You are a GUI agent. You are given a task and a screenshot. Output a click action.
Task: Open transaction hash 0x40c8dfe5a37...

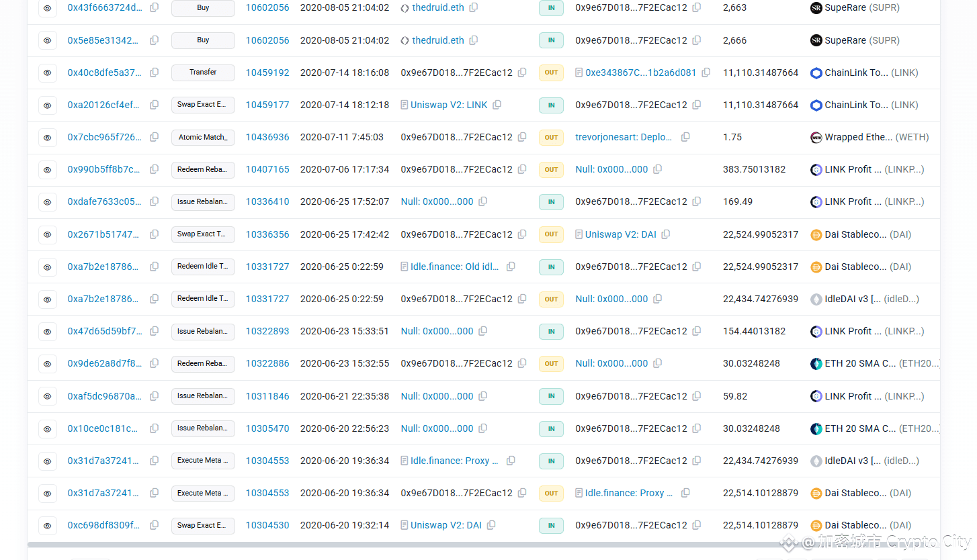pos(104,73)
